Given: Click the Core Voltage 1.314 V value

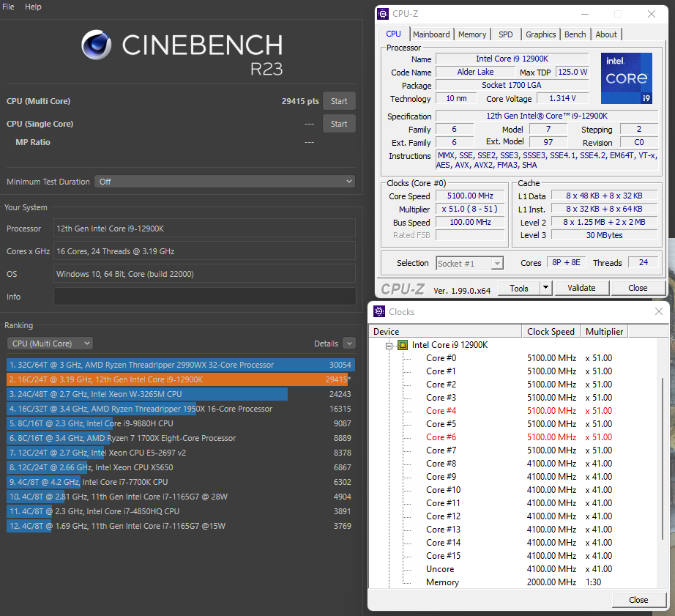Looking at the screenshot, I should pyautogui.click(x=562, y=99).
